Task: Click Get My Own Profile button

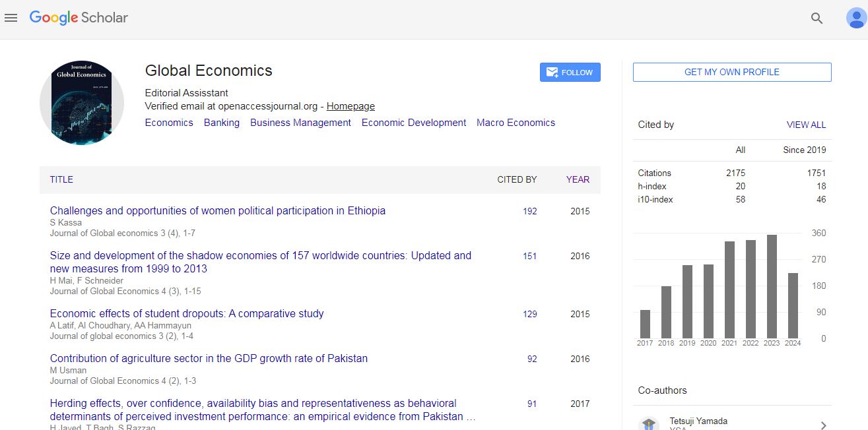Action: coord(731,72)
